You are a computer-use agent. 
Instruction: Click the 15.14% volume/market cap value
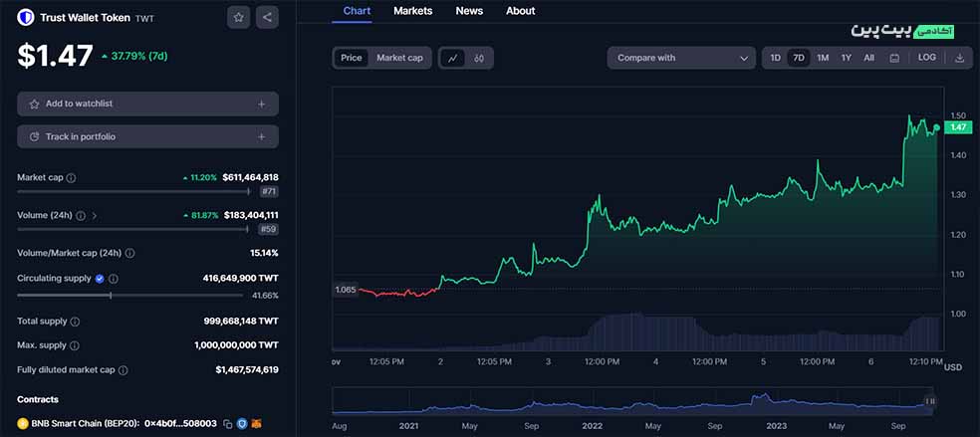click(263, 254)
